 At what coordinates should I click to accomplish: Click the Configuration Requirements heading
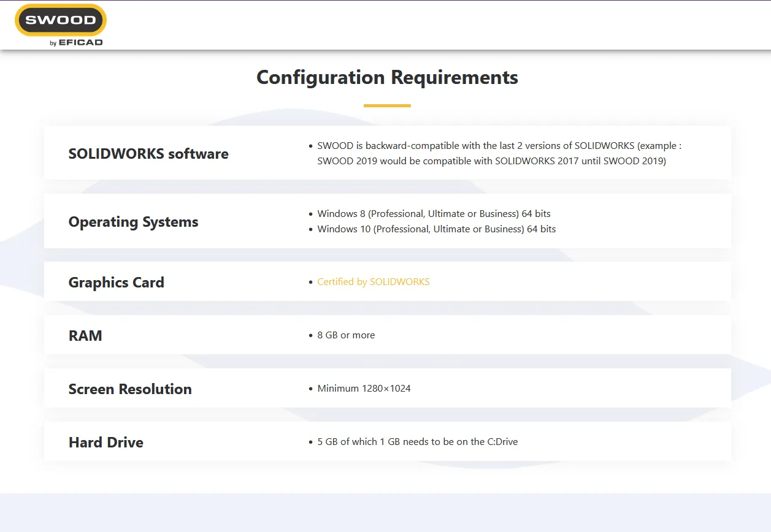click(387, 78)
